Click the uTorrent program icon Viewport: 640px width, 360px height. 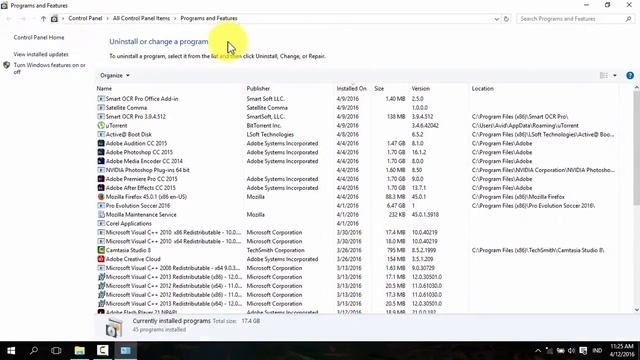click(x=101, y=125)
